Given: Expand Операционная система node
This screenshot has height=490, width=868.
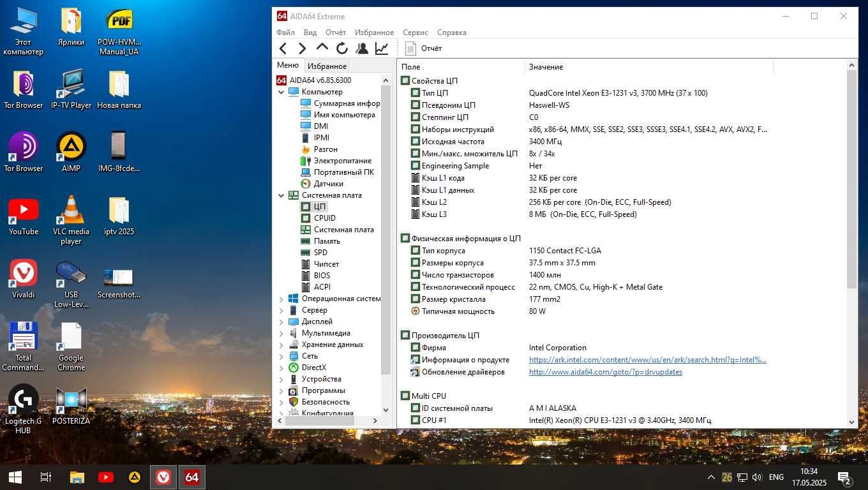Looking at the screenshot, I should pyautogui.click(x=281, y=299).
